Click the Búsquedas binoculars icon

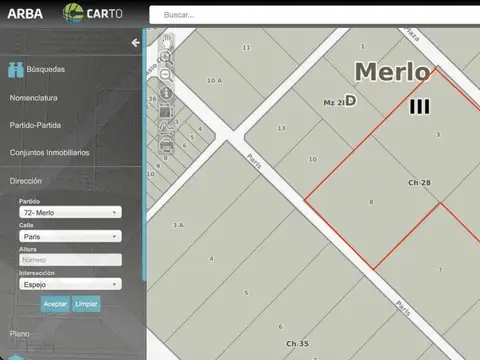point(16,70)
